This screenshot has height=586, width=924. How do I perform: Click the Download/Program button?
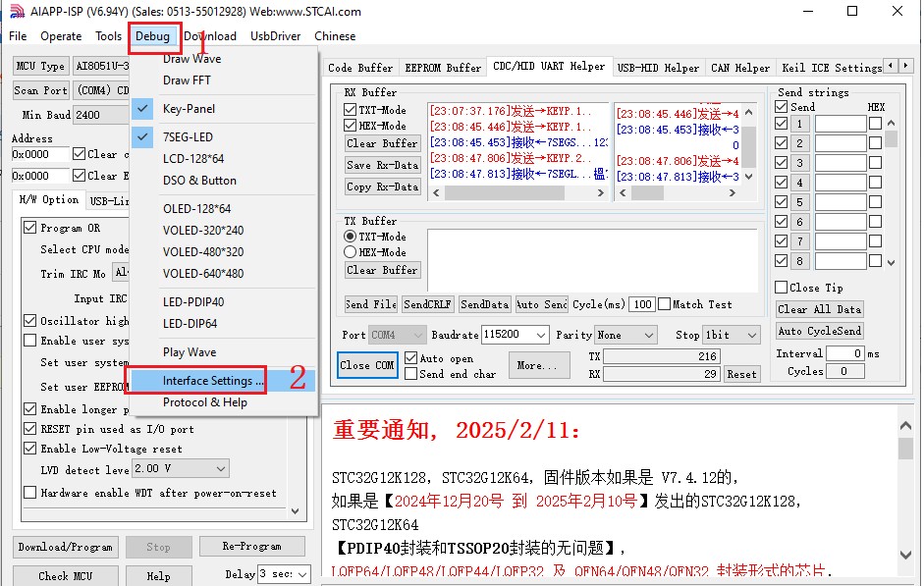(66, 547)
